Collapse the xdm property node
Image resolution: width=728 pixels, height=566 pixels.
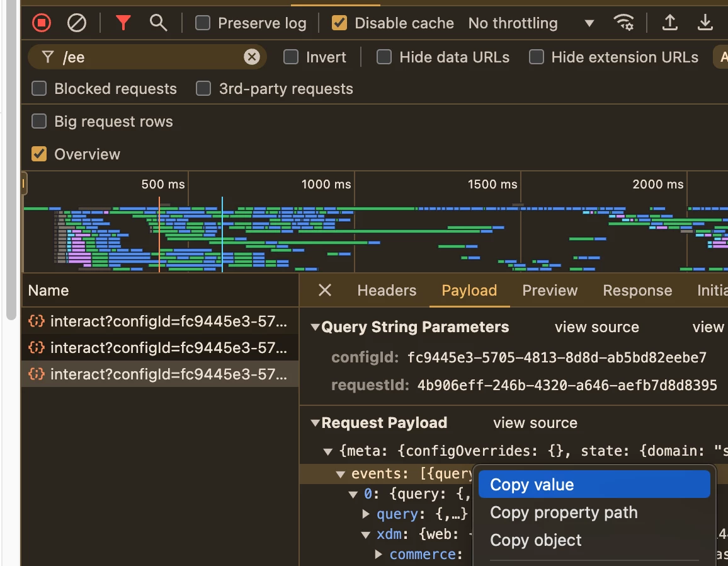coord(366,534)
